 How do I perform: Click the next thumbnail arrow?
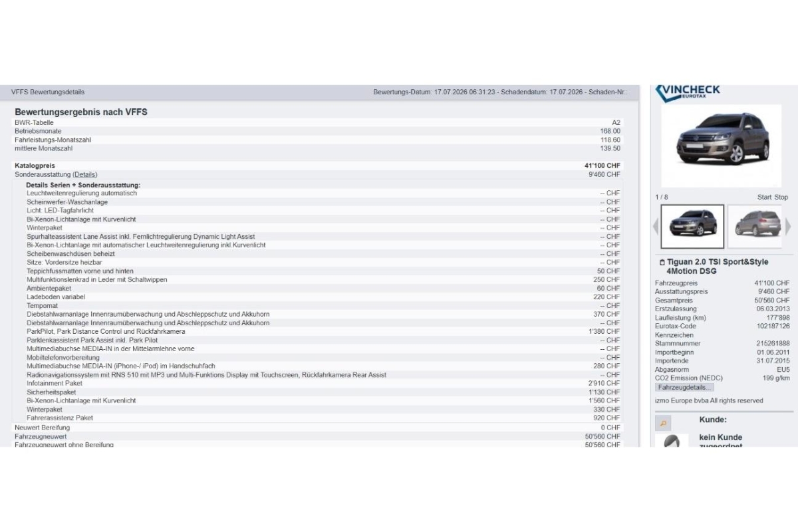789,227
